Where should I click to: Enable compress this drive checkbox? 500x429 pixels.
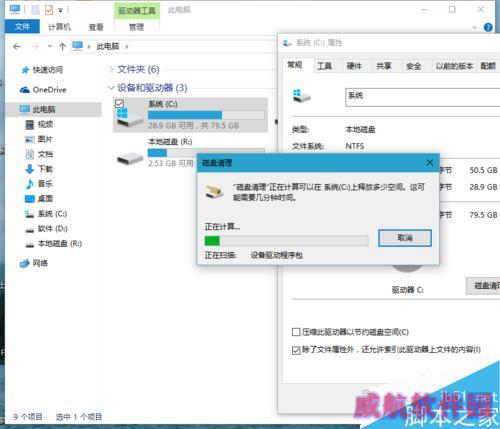(295, 332)
